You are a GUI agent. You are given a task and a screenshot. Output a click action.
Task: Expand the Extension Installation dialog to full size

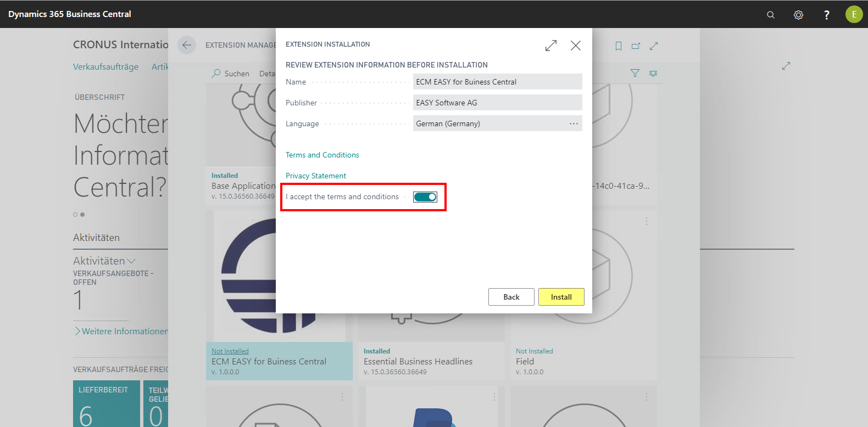pos(550,46)
